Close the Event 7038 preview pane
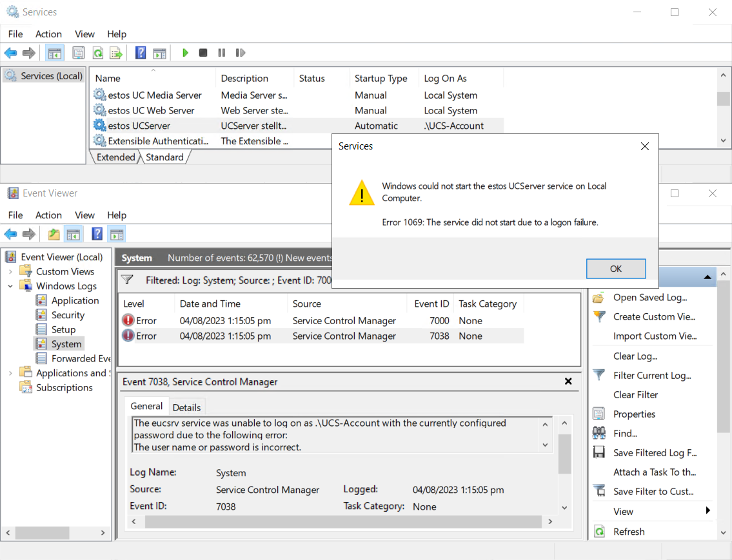Viewport: 732px width, 560px height. pos(568,381)
